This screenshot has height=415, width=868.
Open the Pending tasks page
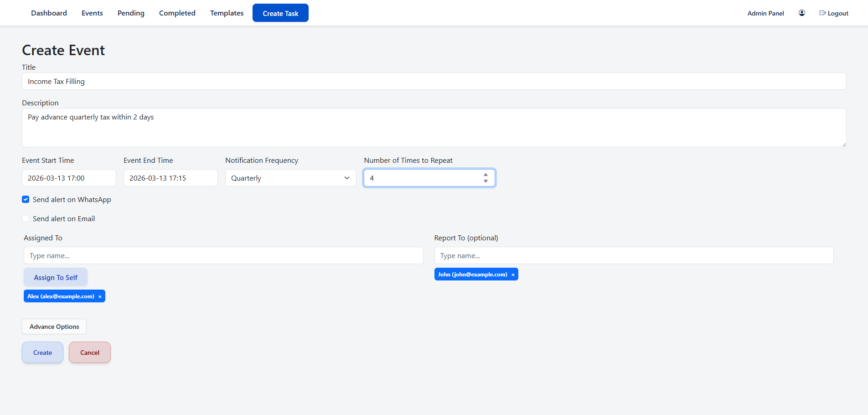(x=131, y=13)
